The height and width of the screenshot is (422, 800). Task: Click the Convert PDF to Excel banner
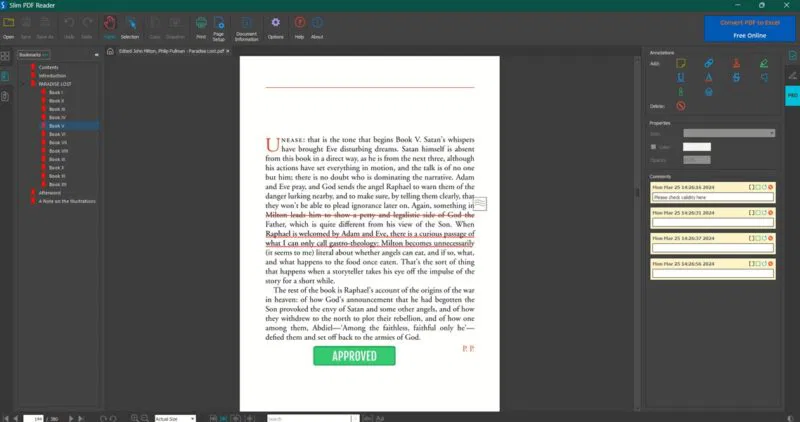point(749,29)
